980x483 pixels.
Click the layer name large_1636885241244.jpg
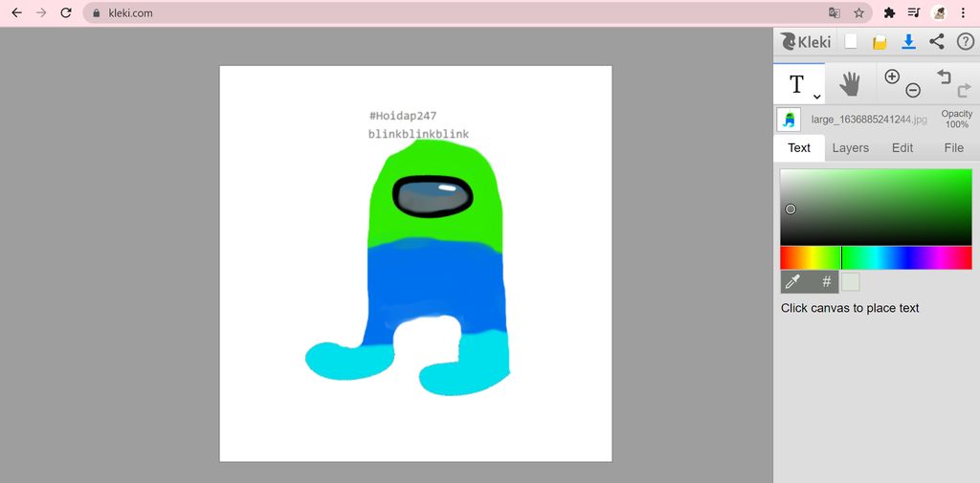click(869, 120)
